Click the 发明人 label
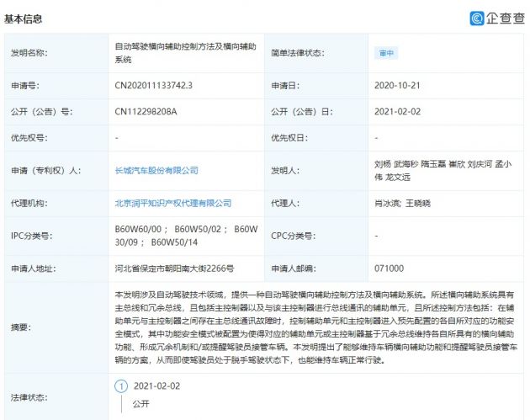 tap(285, 170)
